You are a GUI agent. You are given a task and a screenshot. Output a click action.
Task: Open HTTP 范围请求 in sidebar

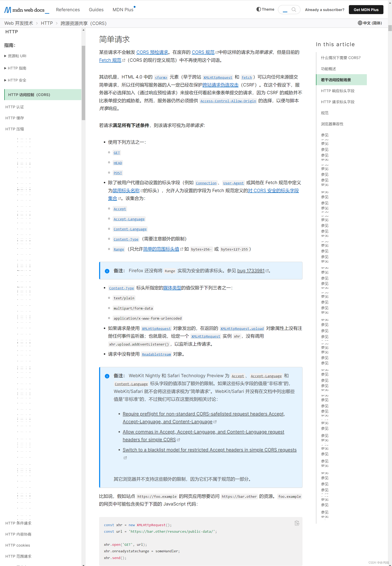tap(18, 556)
